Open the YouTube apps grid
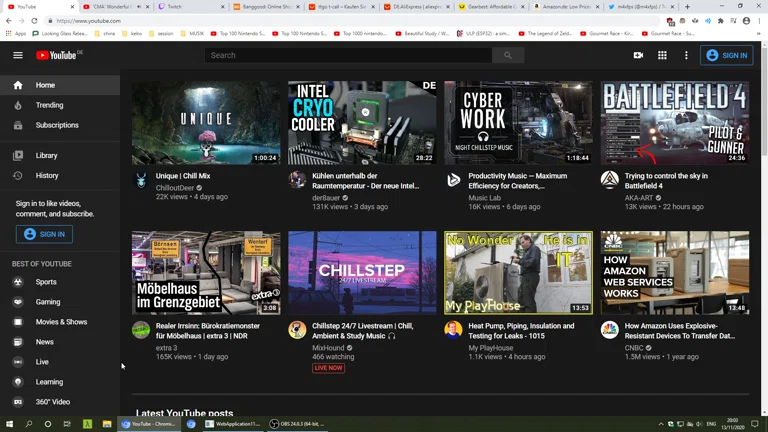Image resolution: width=768 pixels, height=432 pixels. coord(662,55)
